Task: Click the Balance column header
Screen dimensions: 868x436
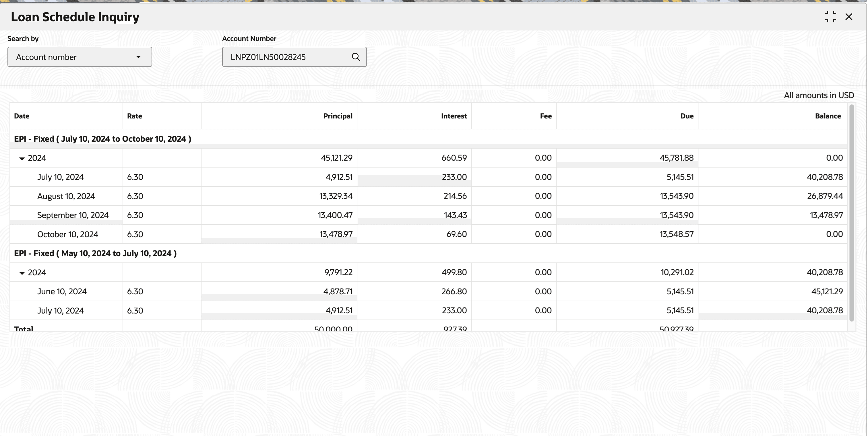Action: pos(828,116)
